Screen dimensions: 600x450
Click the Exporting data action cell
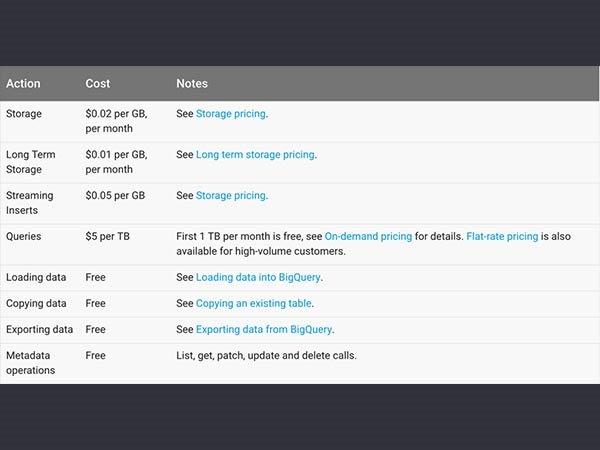[x=39, y=329]
